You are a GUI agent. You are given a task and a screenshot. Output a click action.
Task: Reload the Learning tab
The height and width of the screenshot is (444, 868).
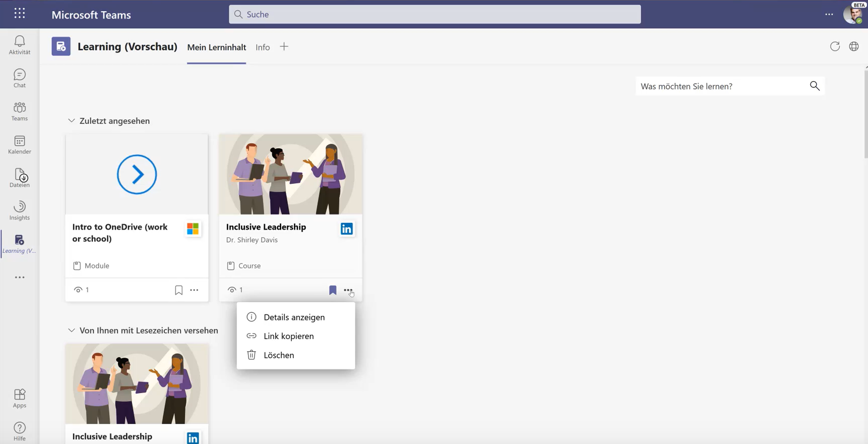pos(835,46)
